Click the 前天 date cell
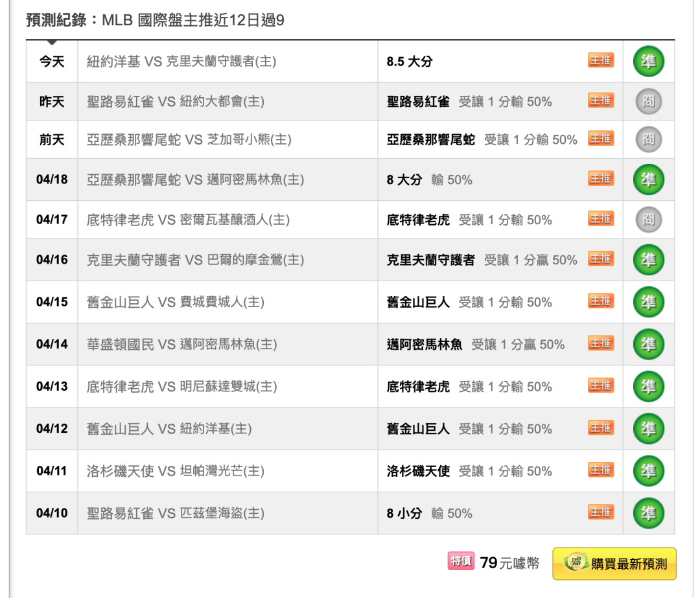The width and height of the screenshot is (700, 598). click(x=52, y=140)
